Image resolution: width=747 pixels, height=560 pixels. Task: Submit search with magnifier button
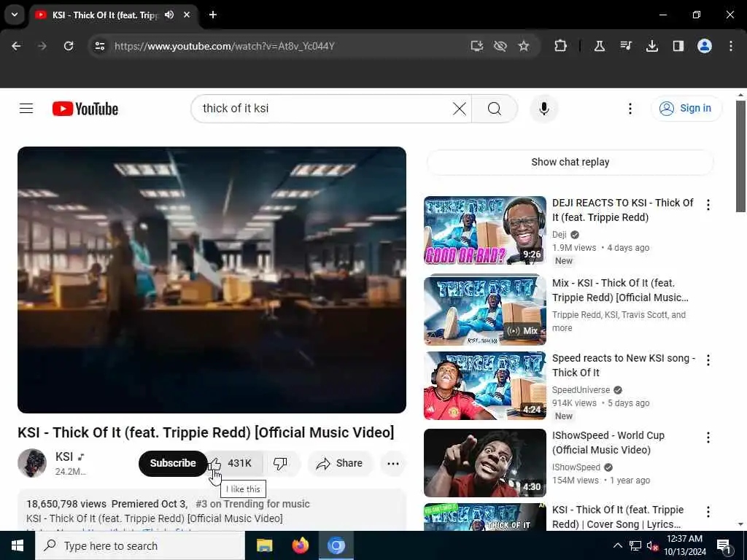coord(495,109)
